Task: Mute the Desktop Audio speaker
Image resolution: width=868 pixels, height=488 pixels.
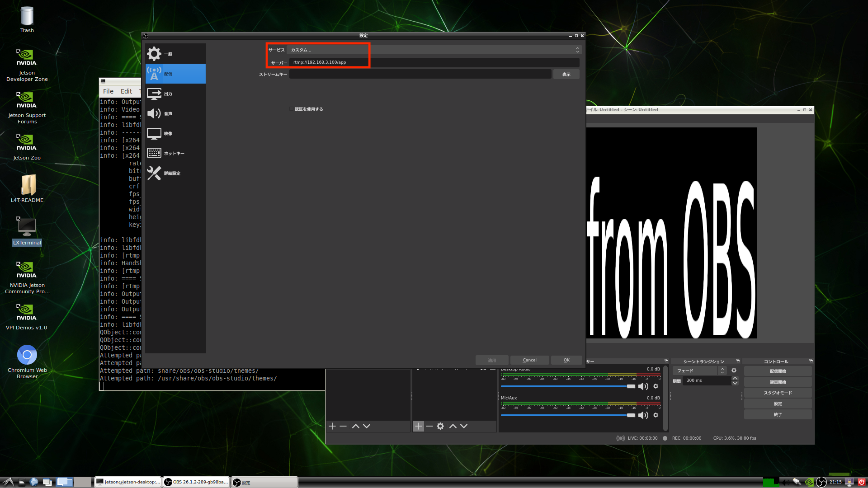Action: point(643,386)
